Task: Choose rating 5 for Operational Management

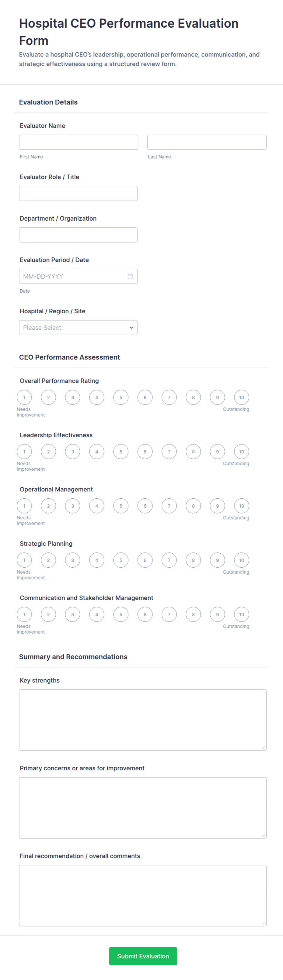Action: [121, 506]
